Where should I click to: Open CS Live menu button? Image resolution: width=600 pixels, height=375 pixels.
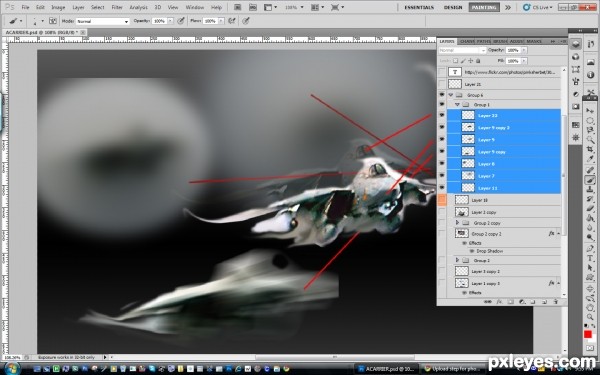[x=538, y=7]
